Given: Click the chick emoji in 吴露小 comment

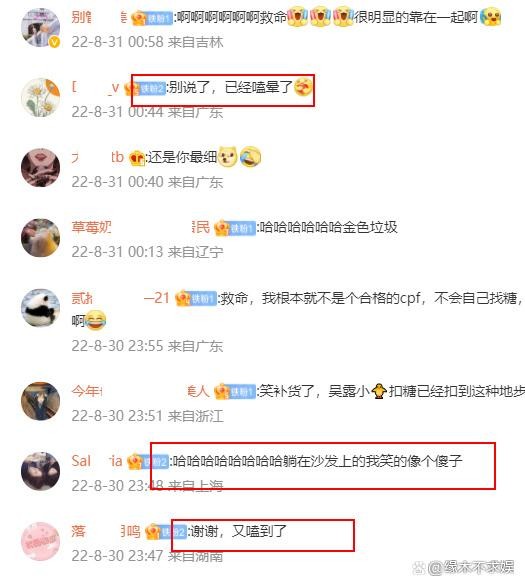Looking at the screenshot, I should point(379,391).
